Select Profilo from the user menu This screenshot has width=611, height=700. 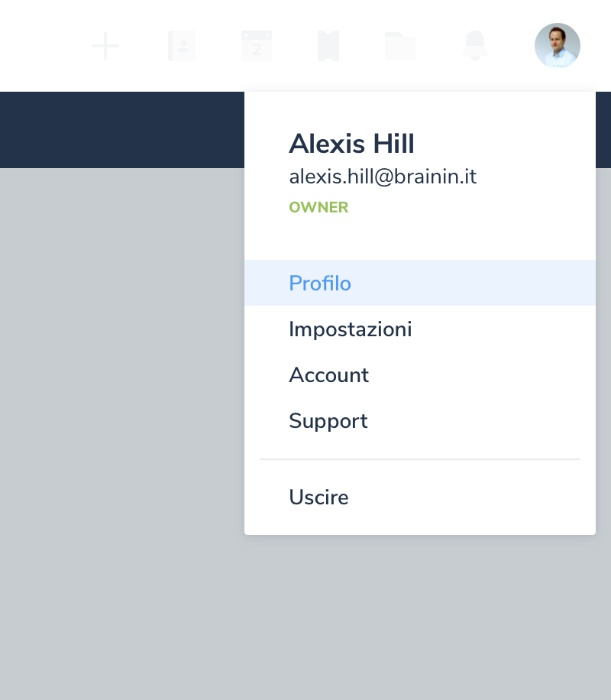pos(320,284)
